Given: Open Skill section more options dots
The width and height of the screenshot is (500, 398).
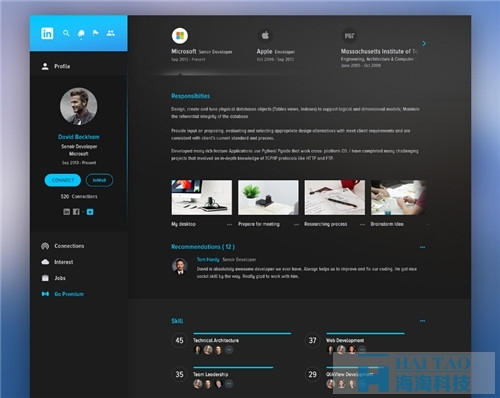Looking at the screenshot, I should [422, 321].
